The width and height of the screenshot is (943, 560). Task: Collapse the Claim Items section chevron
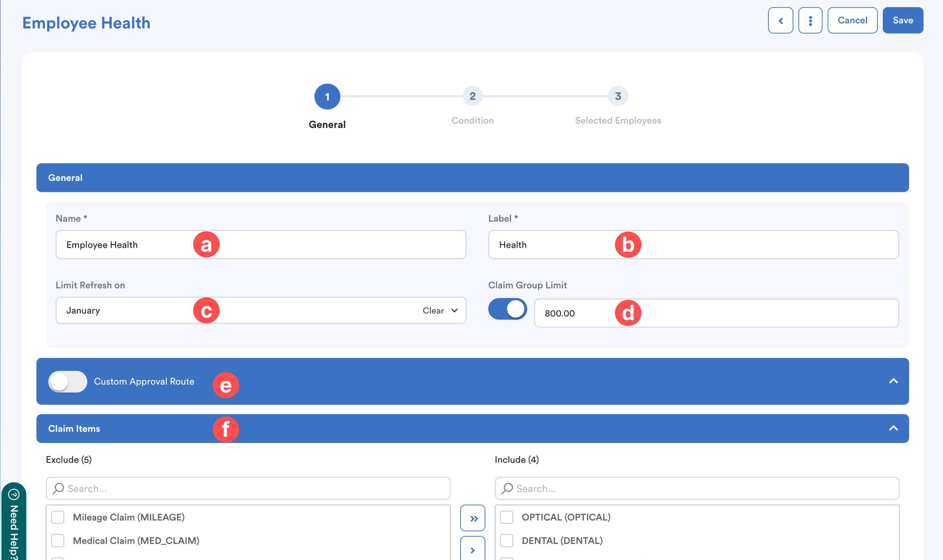(x=893, y=428)
